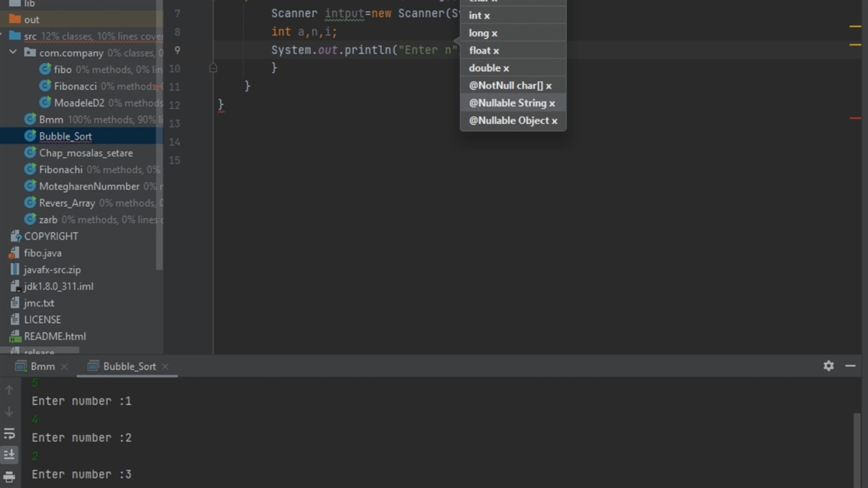Choose "@Nullable String x" from popup

(x=512, y=103)
